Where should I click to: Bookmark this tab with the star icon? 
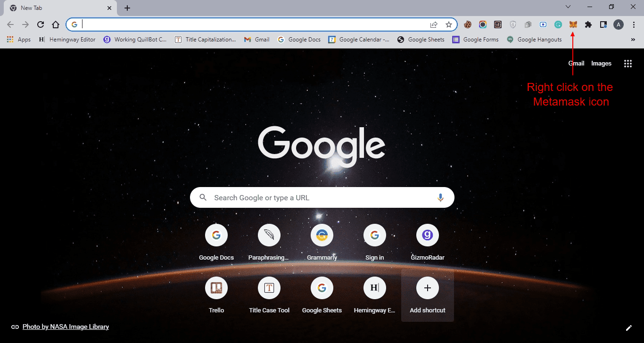point(449,24)
